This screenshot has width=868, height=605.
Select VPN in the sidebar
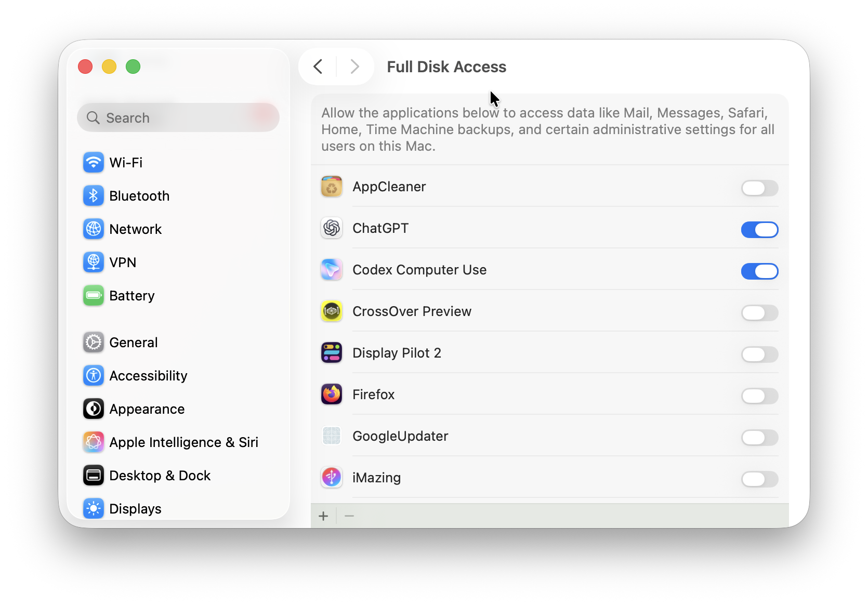pyautogui.click(x=178, y=262)
